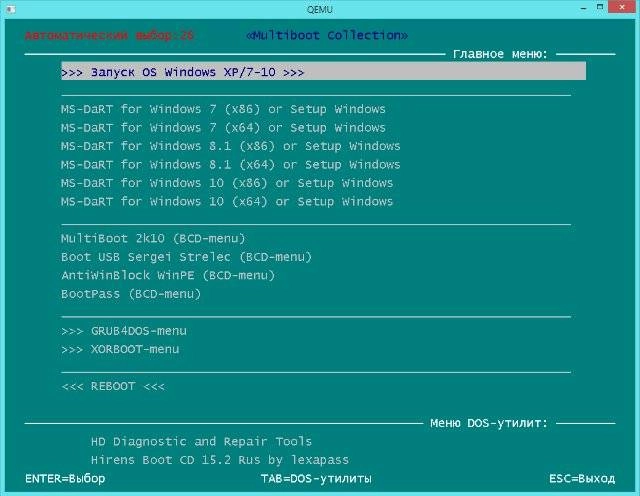Pick MS-DaRT for Windows 8.1 (x86)
Image resolution: width=640 pixels, height=496 pixels.
pyautogui.click(x=231, y=146)
